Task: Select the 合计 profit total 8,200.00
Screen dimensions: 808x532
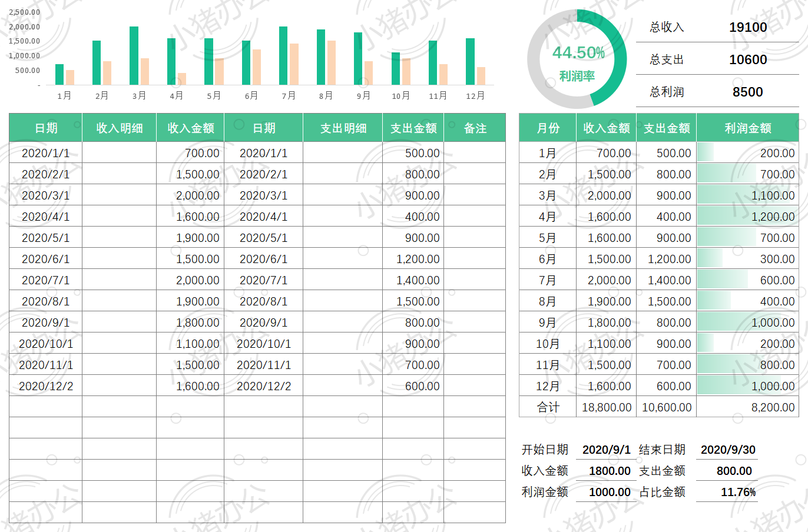Action: 748,407
